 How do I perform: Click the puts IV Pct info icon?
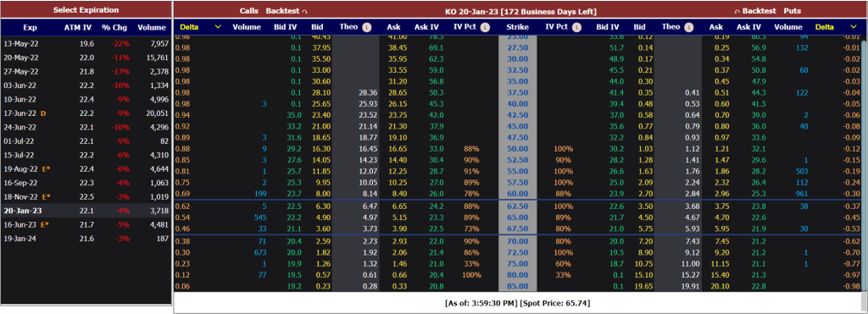576,27
